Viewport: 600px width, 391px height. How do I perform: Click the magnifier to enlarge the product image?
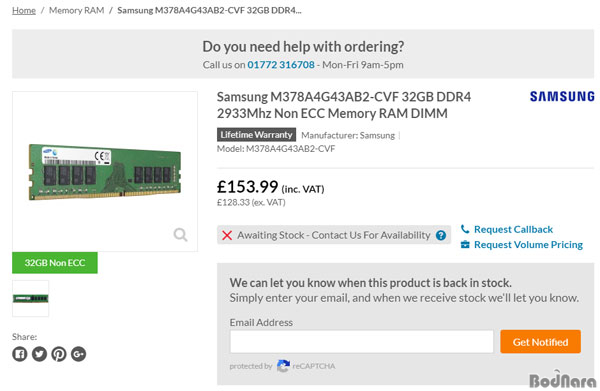[180, 235]
